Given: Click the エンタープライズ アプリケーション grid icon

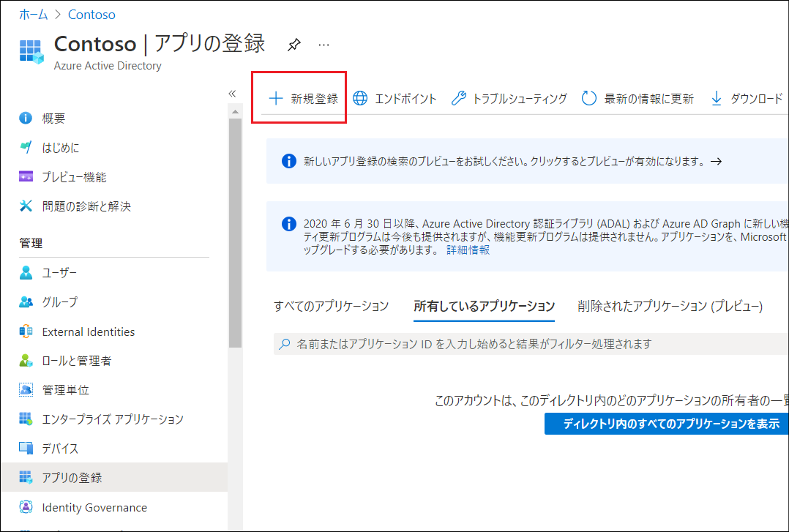Looking at the screenshot, I should (26, 419).
